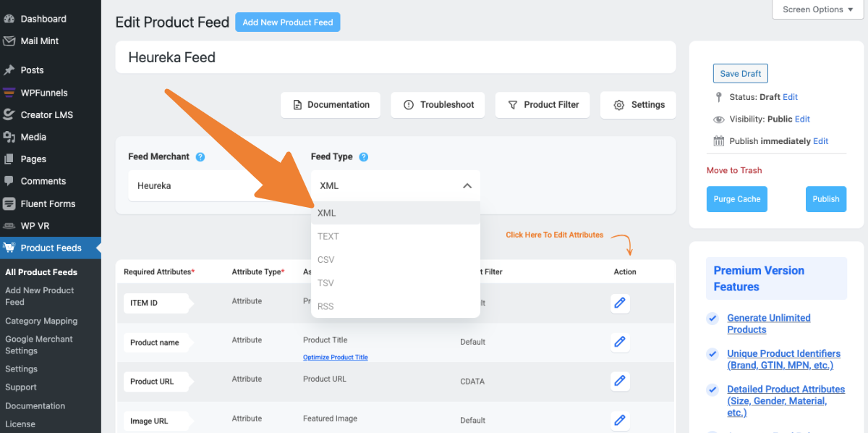This screenshot has width=868, height=433.
Task: Click the Publish button
Action: 825,199
